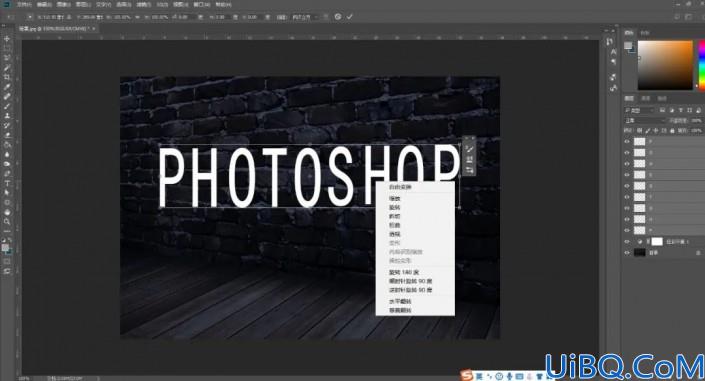Open the 滤镜 (Filter) menu
Screen dimensions: 705x381
[143, 4]
